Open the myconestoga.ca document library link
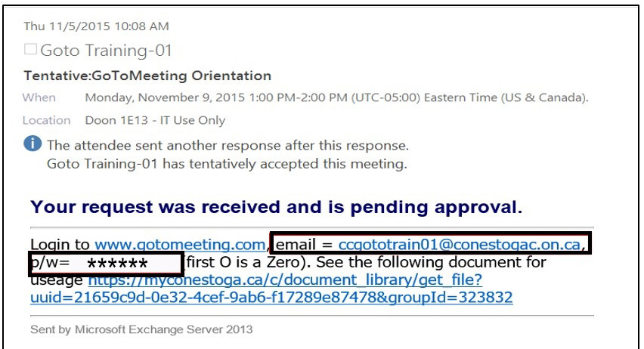Viewport: 644px width, 349px height. click(x=285, y=280)
